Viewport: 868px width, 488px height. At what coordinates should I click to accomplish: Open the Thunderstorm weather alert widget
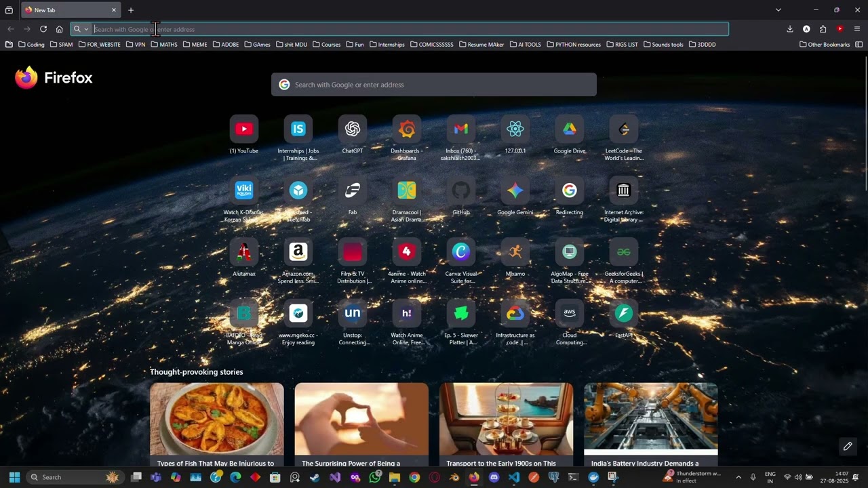pyautogui.click(x=692, y=477)
